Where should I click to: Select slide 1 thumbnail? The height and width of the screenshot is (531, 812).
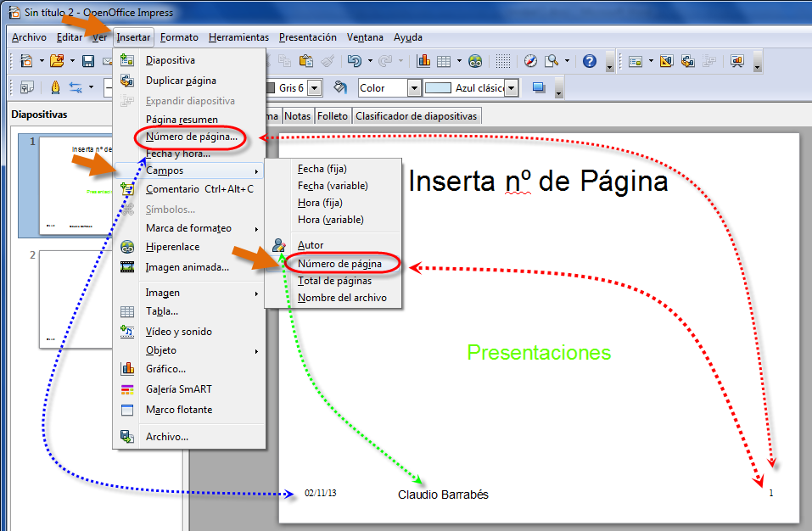(76, 185)
